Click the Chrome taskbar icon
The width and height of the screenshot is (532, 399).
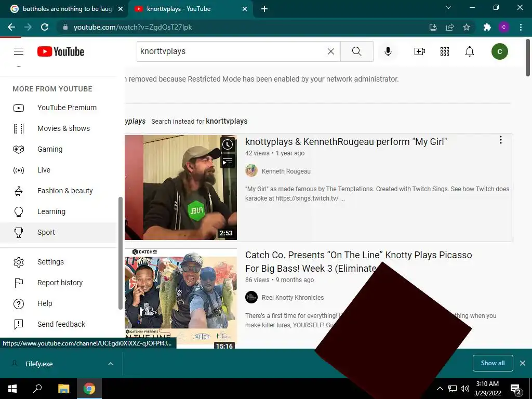[x=89, y=389]
